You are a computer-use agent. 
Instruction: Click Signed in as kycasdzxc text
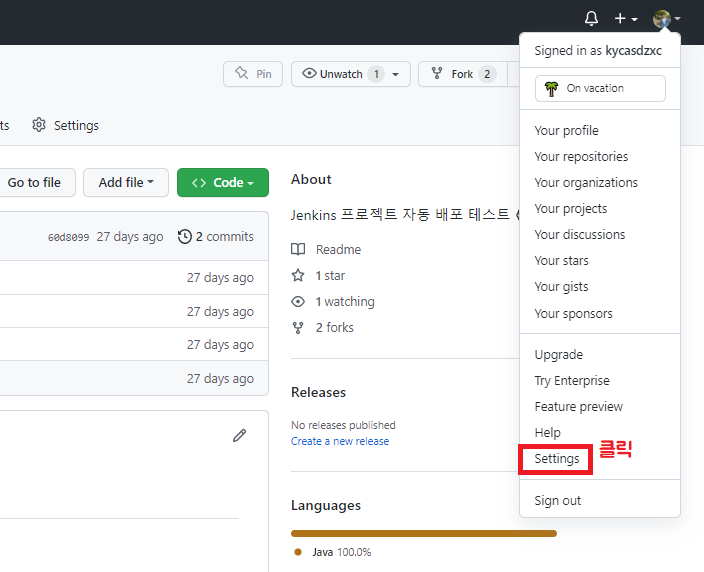(598, 51)
